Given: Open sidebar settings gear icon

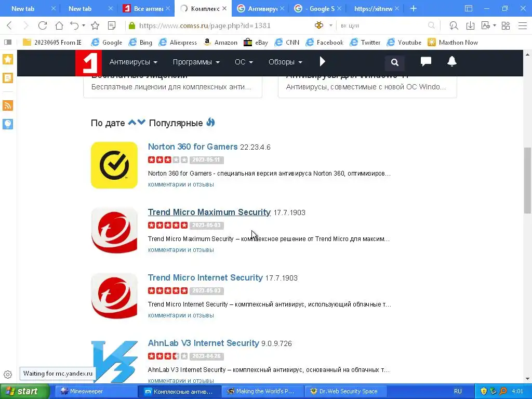Looking at the screenshot, I should tap(8, 375).
